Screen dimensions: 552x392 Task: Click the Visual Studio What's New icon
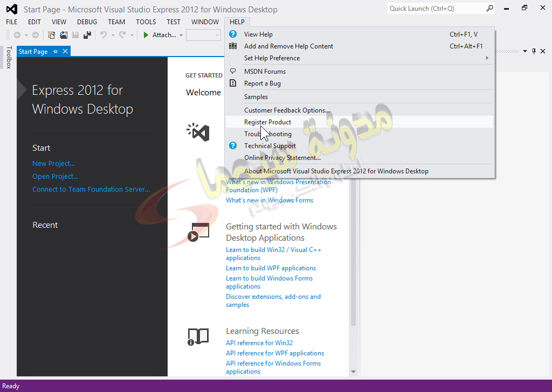[x=198, y=132]
